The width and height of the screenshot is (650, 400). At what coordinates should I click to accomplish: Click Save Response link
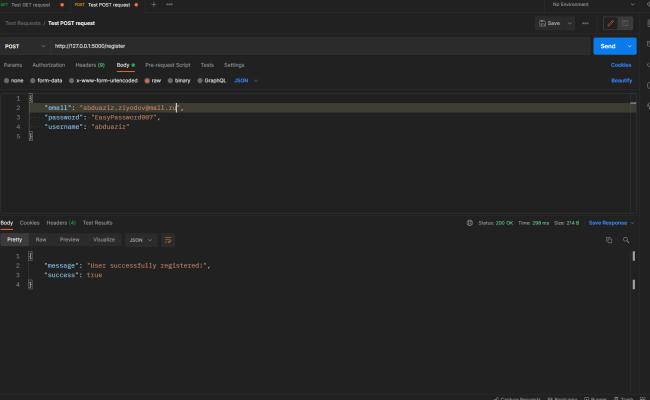pos(608,223)
